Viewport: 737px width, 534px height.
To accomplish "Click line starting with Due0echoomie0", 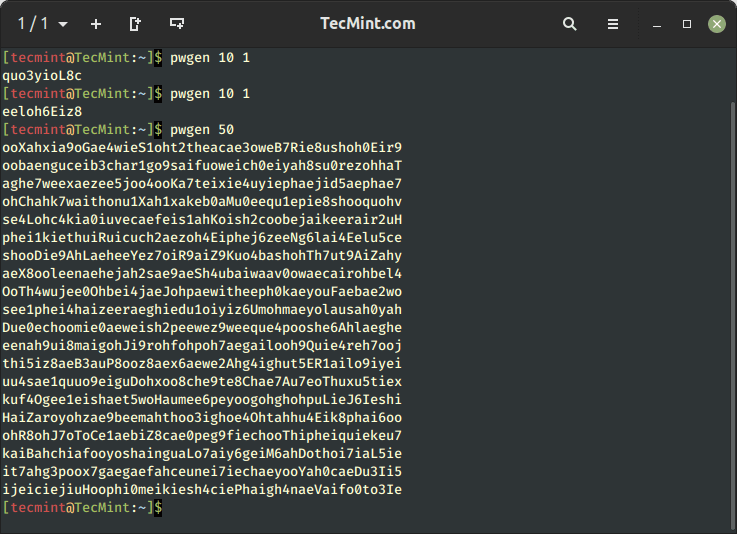I will pyautogui.click(x=202, y=328).
